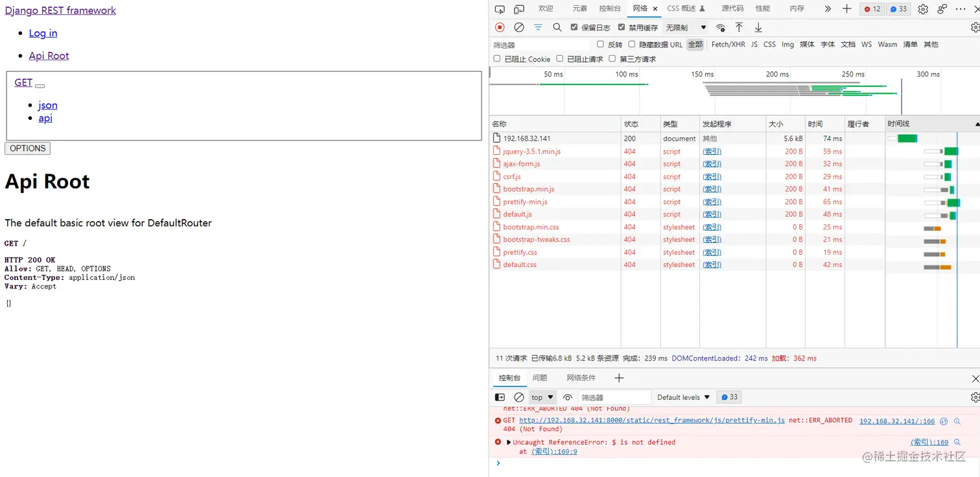This screenshot has width=980, height=477.
Task: Enable the 反转 invert filter checkbox
Action: coord(600,44)
